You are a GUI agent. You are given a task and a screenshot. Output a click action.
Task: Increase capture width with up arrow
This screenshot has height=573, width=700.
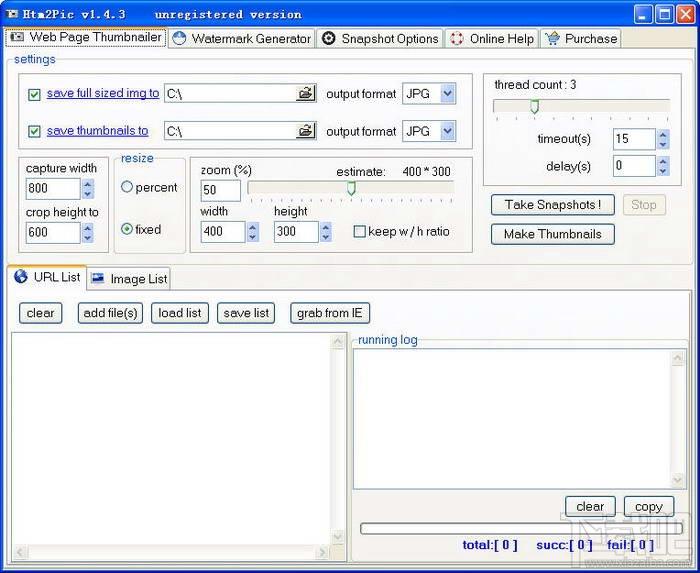[x=88, y=184]
